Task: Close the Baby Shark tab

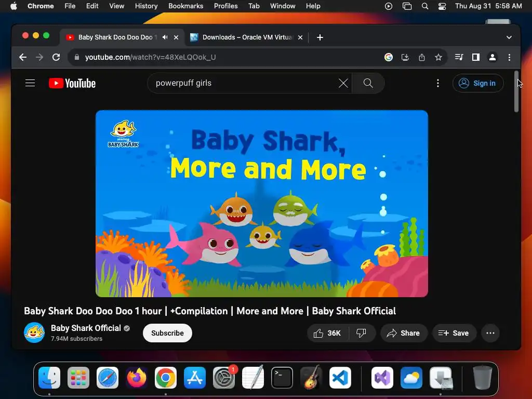Action: 176,37
